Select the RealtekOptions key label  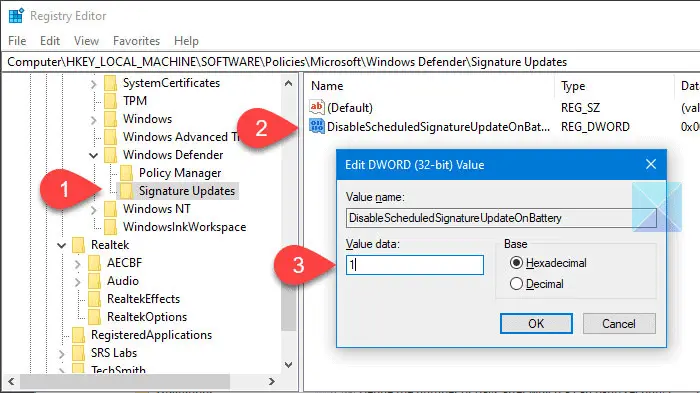pos(147,317)
